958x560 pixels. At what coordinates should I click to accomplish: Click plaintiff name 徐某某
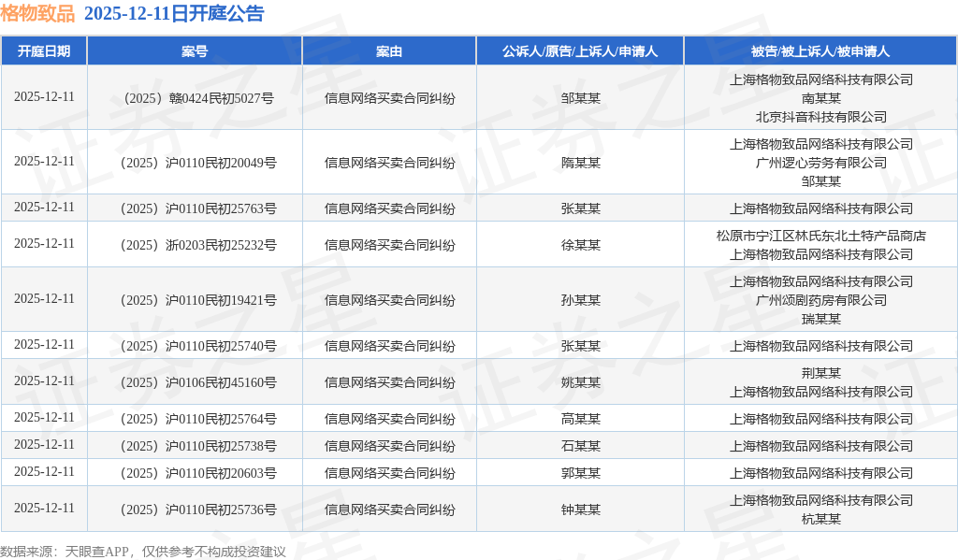(x=580, y=246)
